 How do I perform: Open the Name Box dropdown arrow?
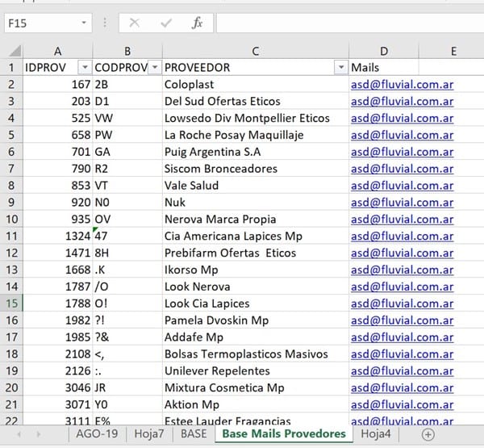tap(84, 23)
